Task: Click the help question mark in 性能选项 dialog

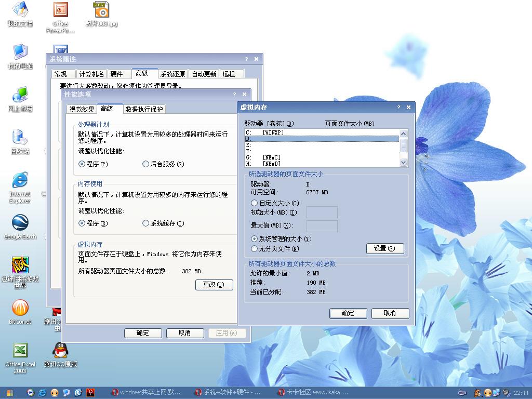Action: [x=234, y=95]
